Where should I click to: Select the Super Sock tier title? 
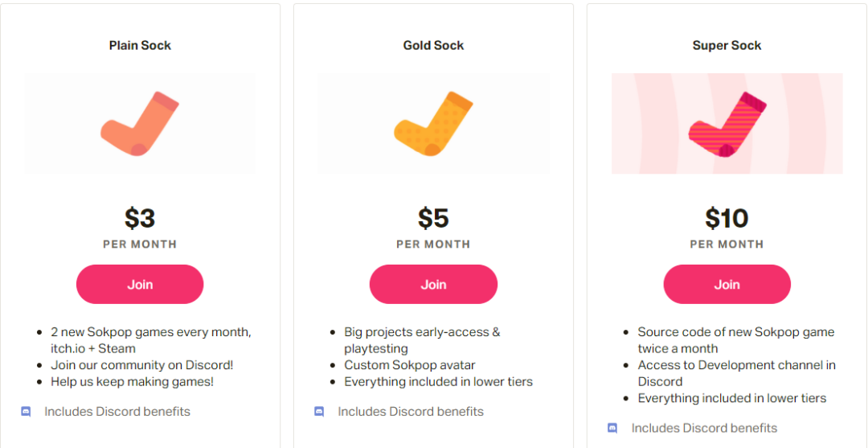point(727,46)
